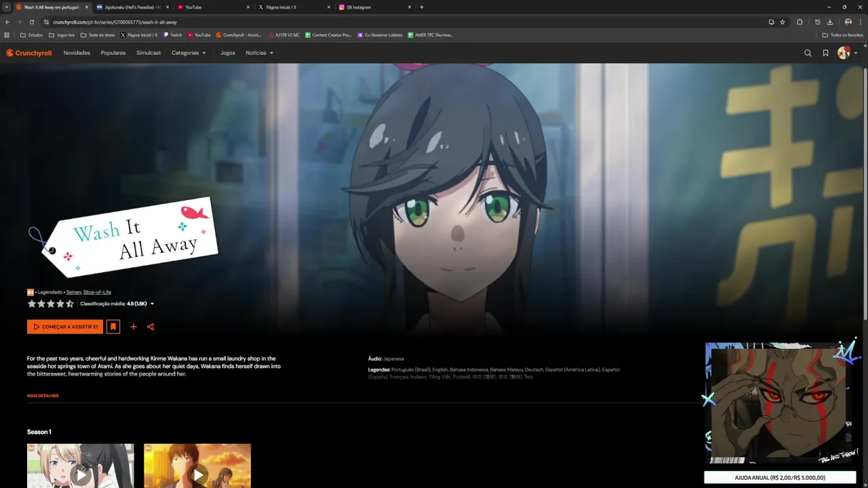Share the Wash It All Away series
Viewport: 868px width, 488px height.
coord(151,327)
